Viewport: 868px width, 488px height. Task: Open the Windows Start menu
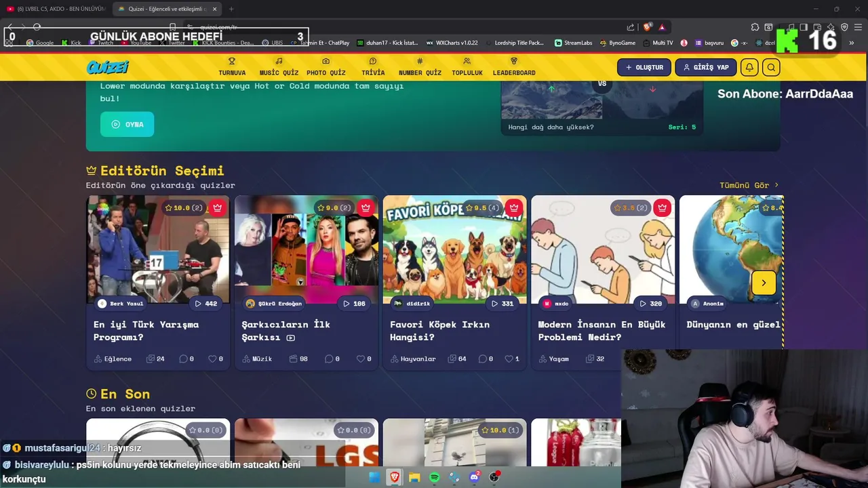pyautogui.click(x=374, y=477)
